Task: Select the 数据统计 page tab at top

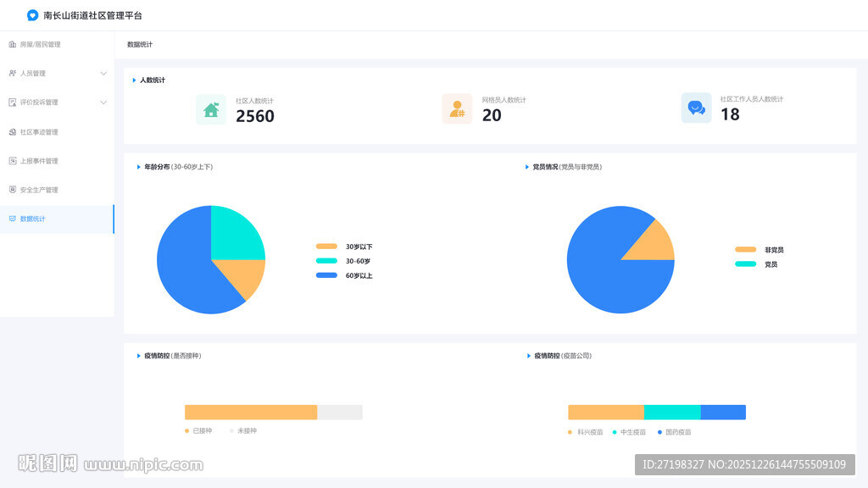Action: tap(140, 44)
